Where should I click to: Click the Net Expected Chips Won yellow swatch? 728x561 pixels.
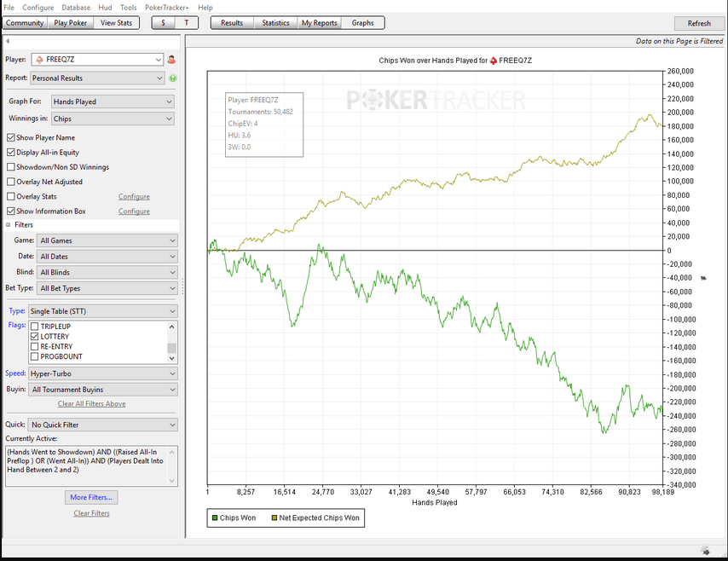click(274, 518)
